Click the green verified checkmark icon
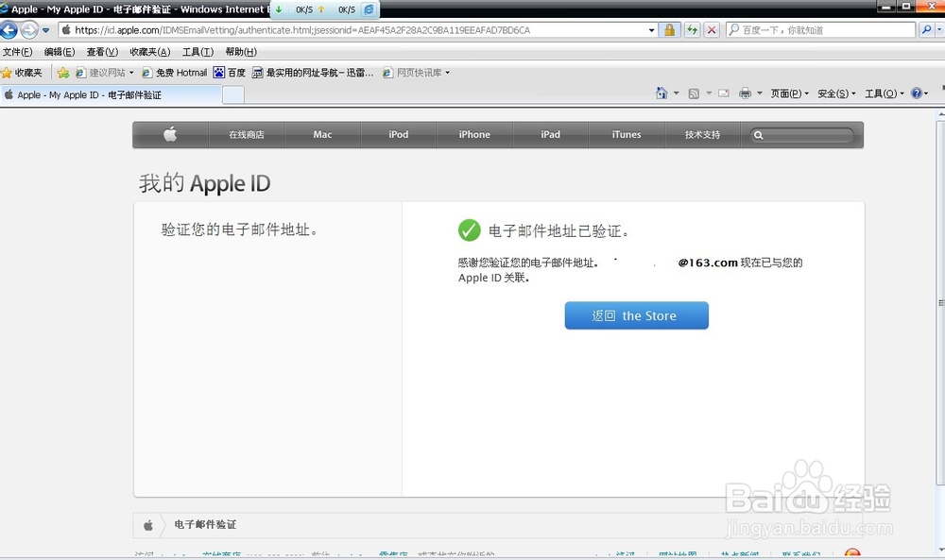 (469, 230)
